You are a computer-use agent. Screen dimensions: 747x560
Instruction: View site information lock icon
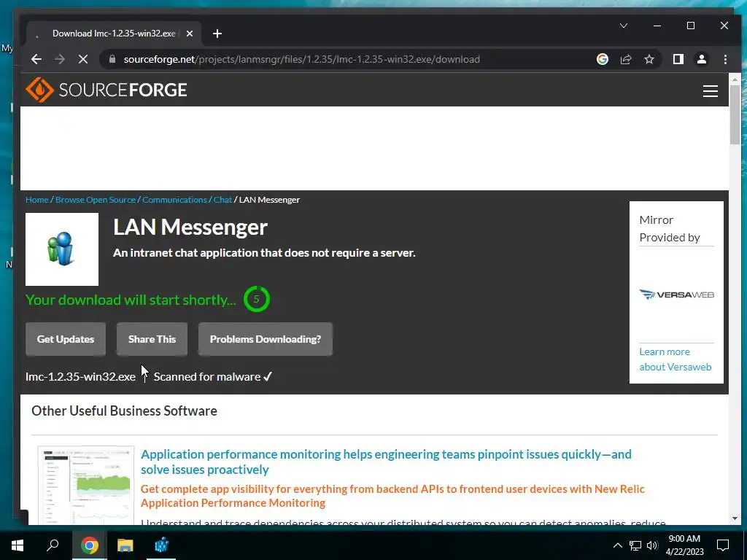click(x=112, y=59)
